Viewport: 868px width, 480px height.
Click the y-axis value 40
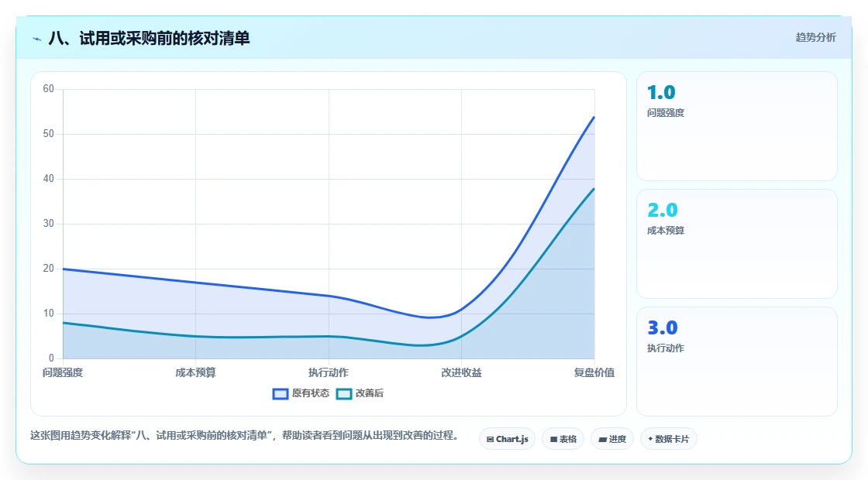point(49,179)
